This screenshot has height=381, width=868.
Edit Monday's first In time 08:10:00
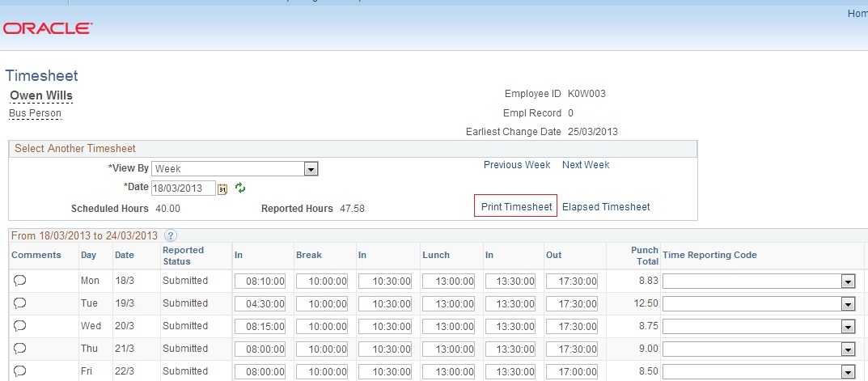[x=260, y=282]
